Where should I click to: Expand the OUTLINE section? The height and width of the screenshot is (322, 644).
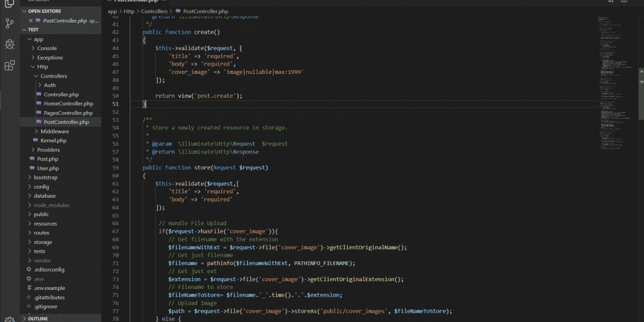24,318
